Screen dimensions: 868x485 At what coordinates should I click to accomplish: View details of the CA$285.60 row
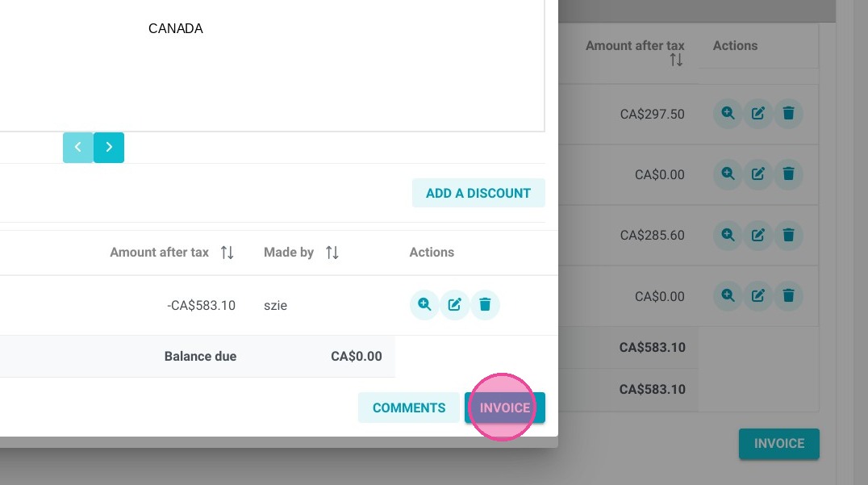728,235
